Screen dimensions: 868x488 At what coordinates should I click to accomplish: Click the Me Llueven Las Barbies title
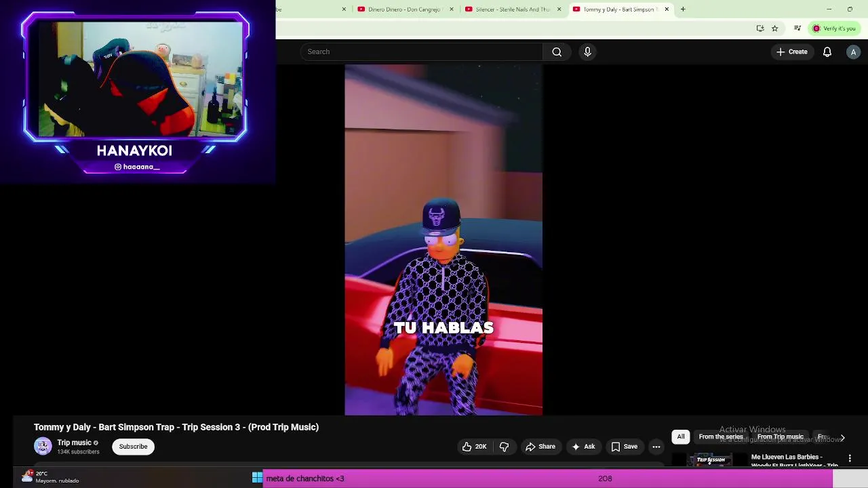(x=794, y=461)
